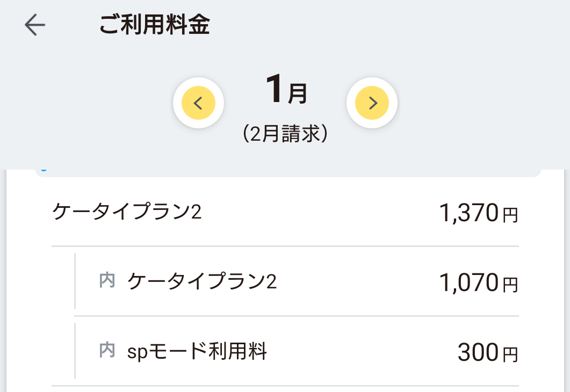Tap the light gray rounded bar above the plan list
Viewport: 570px width, 392px height.
(287, 173)
